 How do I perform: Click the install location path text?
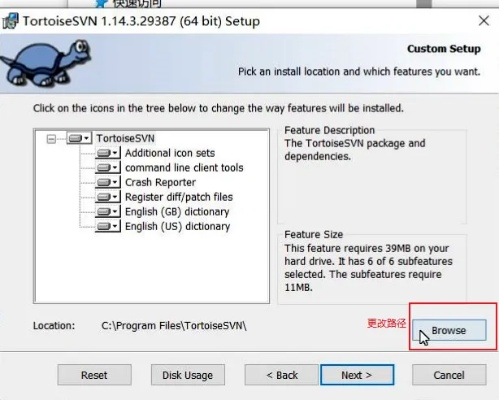(x=174, y=326)
